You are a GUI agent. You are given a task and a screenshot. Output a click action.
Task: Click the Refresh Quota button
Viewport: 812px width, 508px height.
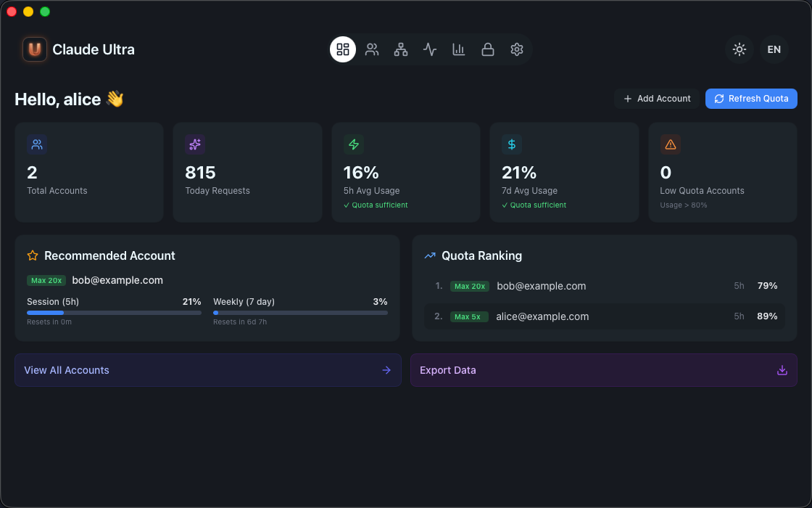[751, 98]
